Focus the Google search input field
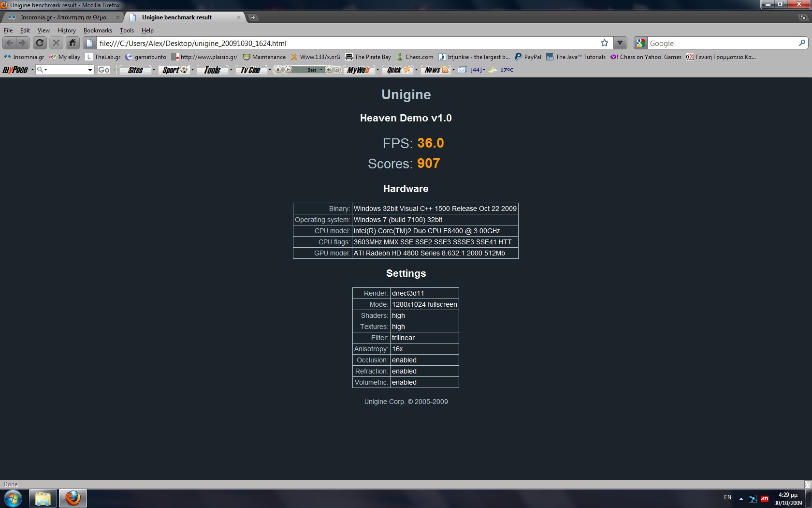This screenshot has height=508, width=812. coord(722,43)
